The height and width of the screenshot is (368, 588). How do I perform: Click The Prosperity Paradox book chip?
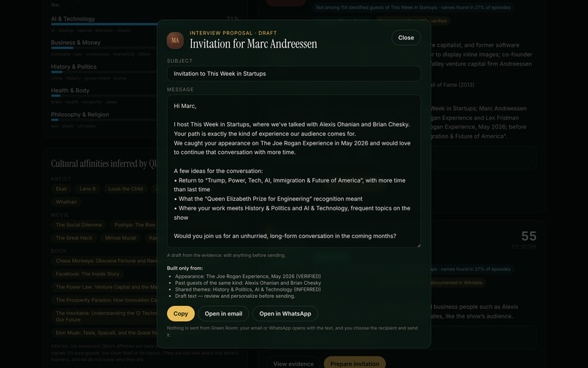click(x=104, y=300)
